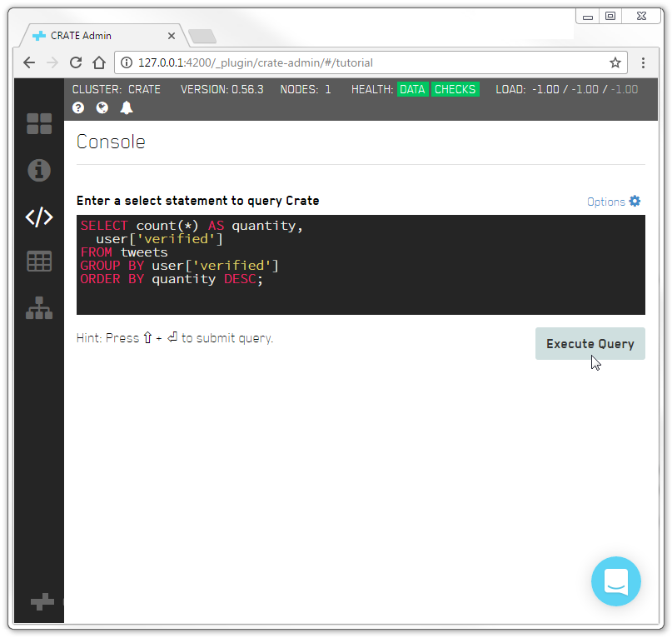Click the address bar URL
This screenshot has height=638, width=672.
[x=256, y=62]
